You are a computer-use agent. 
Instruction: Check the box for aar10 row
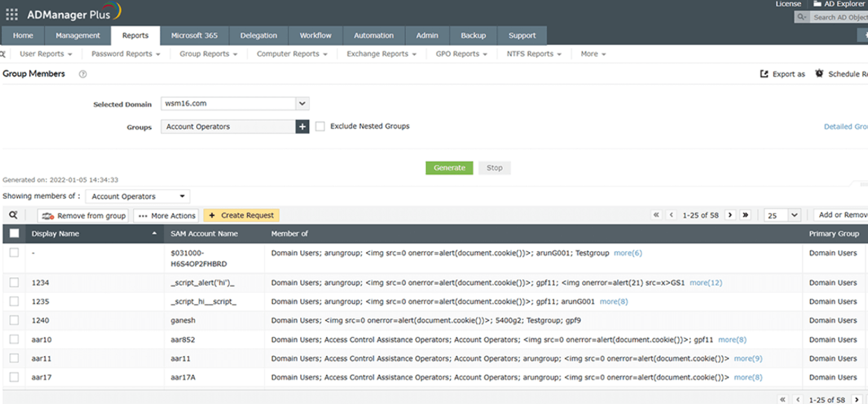pyautogui.click(x=14, y=339)
